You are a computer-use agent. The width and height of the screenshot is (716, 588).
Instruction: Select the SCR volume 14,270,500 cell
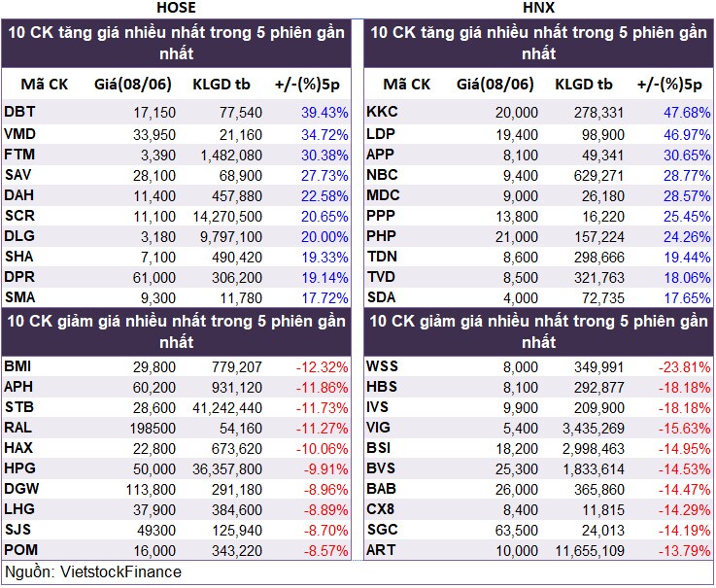[x=227, y=216]
